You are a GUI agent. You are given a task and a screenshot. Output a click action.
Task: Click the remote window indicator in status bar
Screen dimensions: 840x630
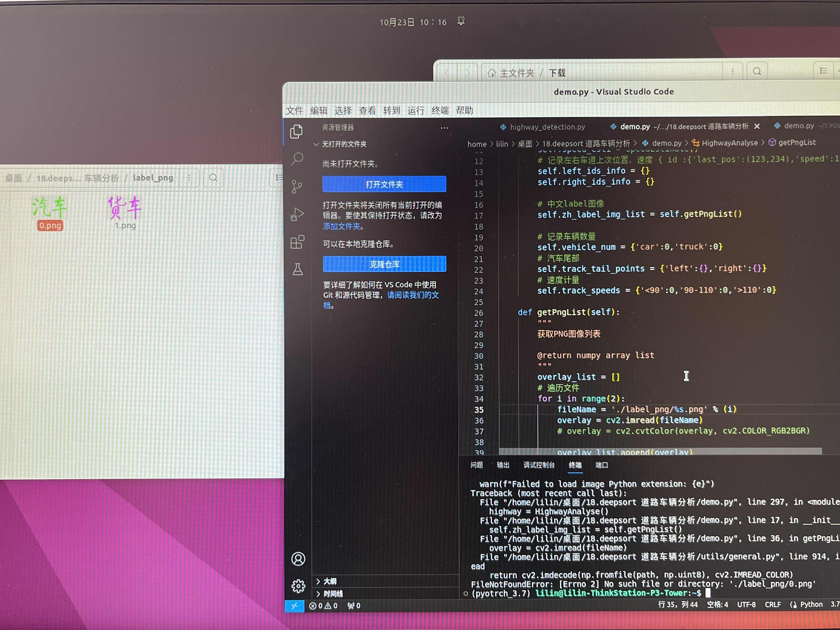coord(294,606)
